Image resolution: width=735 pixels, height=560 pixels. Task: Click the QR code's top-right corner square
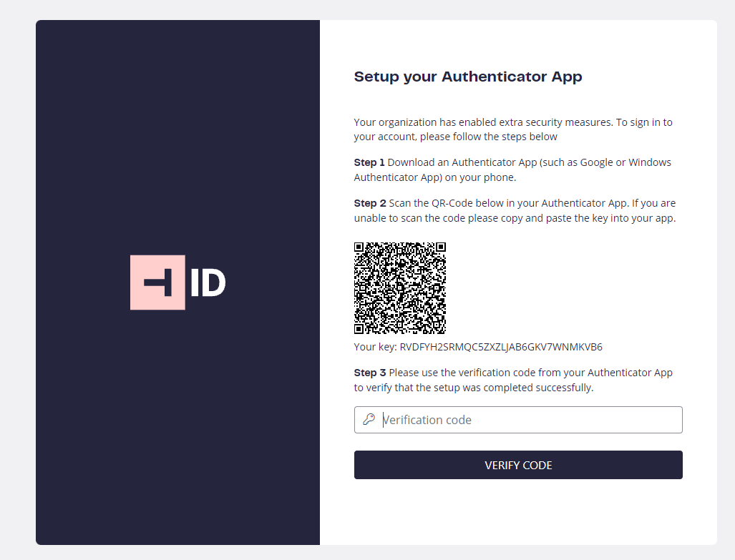[x=441, y=247]
